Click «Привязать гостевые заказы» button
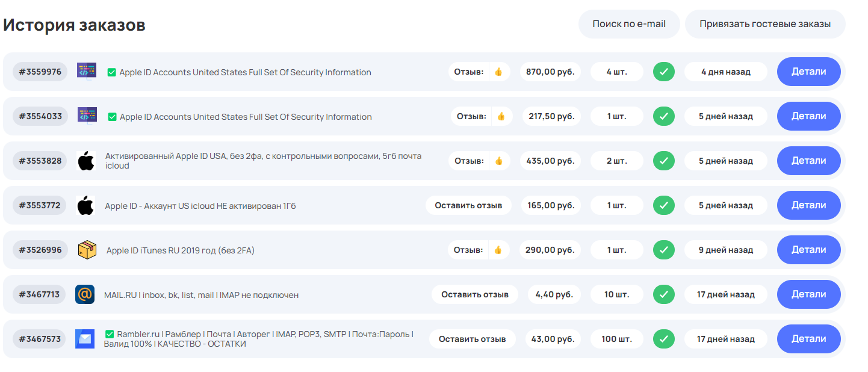This screenshot has height=372, width=868. click(765, 24)
